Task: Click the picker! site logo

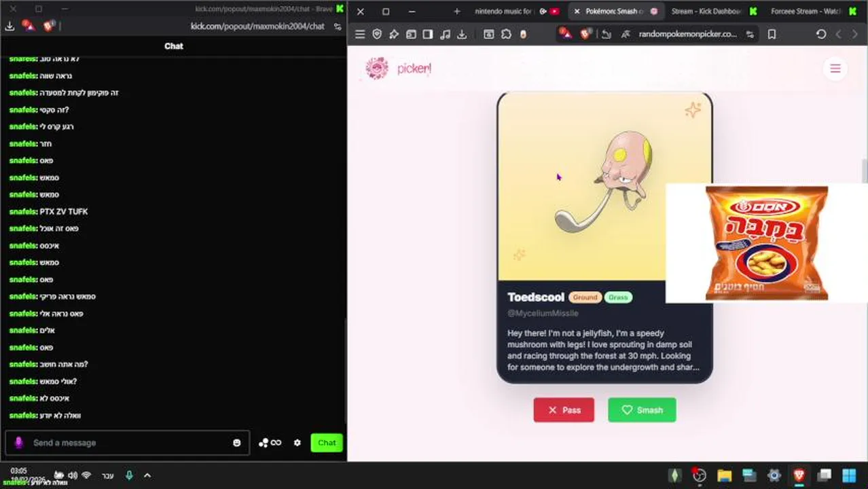Action: 398,68
